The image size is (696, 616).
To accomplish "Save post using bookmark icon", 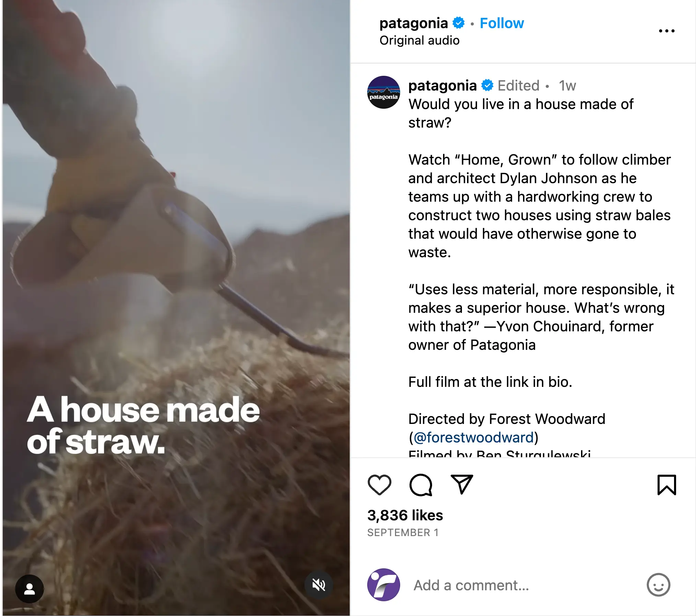I will coord(666,485).
